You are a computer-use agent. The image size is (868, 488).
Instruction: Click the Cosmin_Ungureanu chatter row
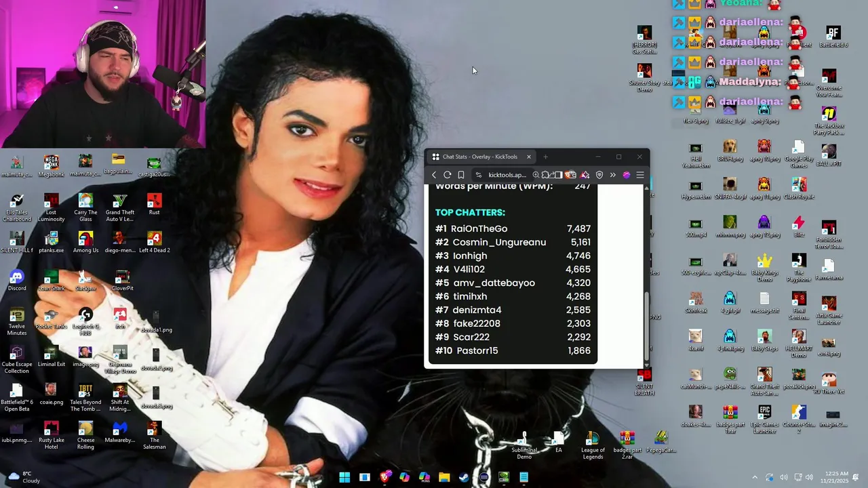pyautogui.click(x=513, y=242)
